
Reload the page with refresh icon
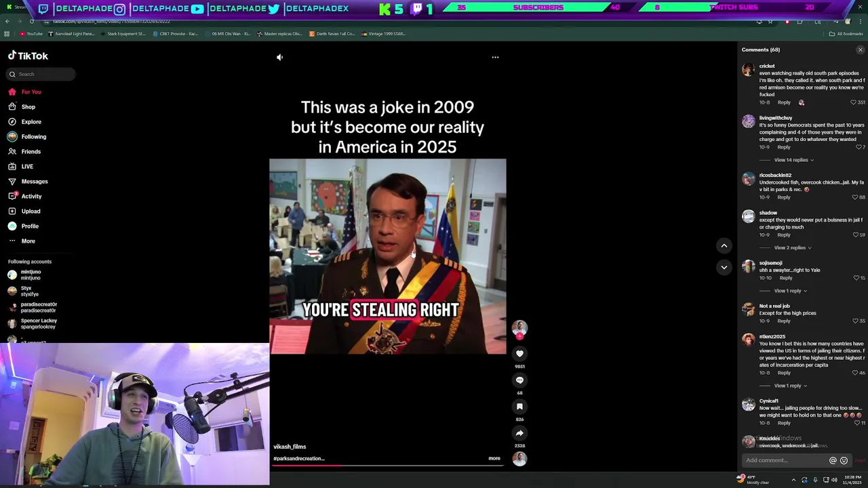[31, 22]
